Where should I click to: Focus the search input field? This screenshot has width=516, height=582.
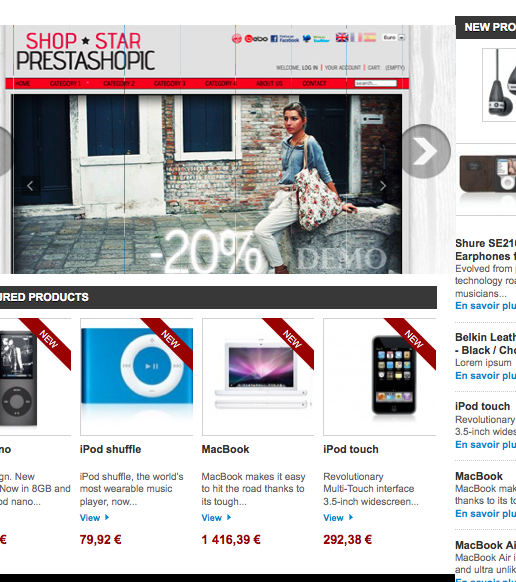[x=375, y=83]
